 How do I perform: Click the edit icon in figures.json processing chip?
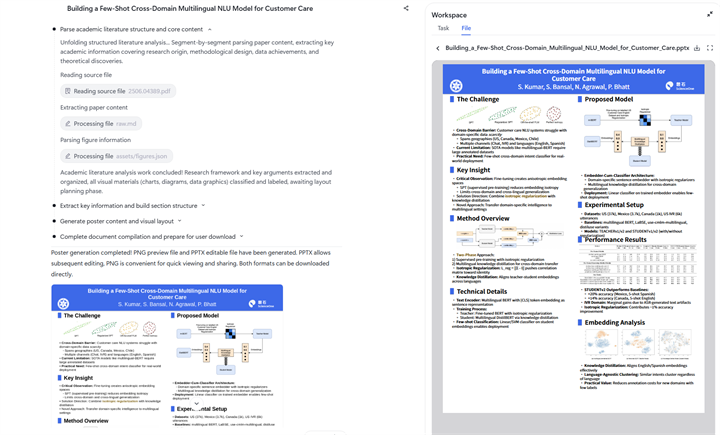click(x=67, y=156)
